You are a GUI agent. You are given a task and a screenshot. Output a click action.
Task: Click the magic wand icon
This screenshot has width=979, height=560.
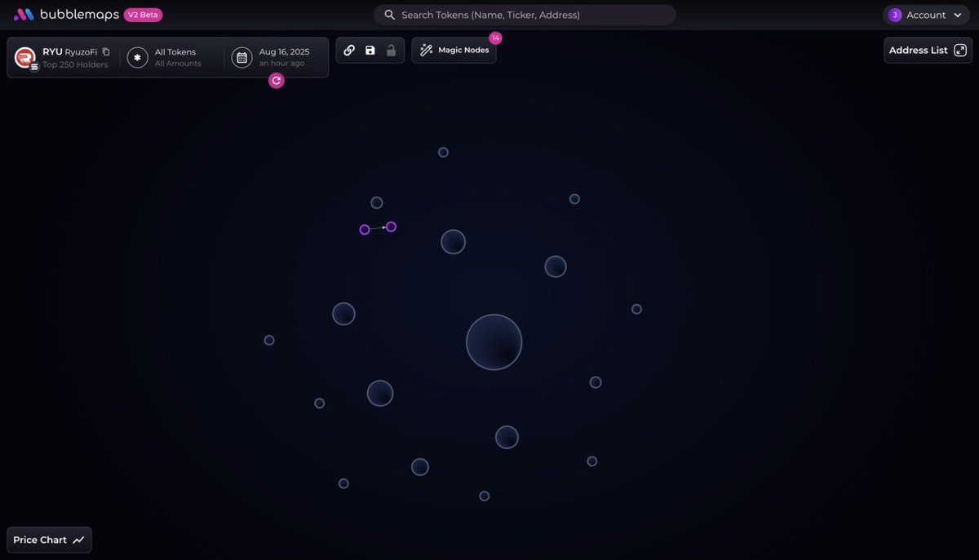point(426,51)
